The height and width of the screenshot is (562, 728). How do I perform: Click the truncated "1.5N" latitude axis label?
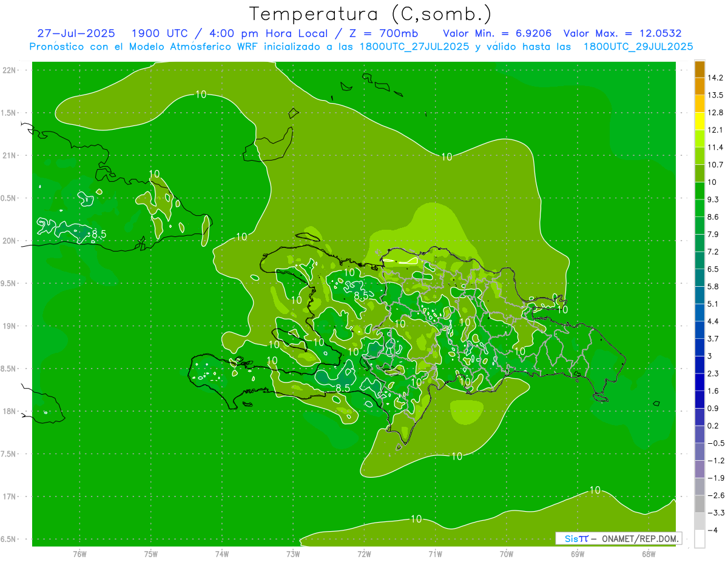[8, 113]
